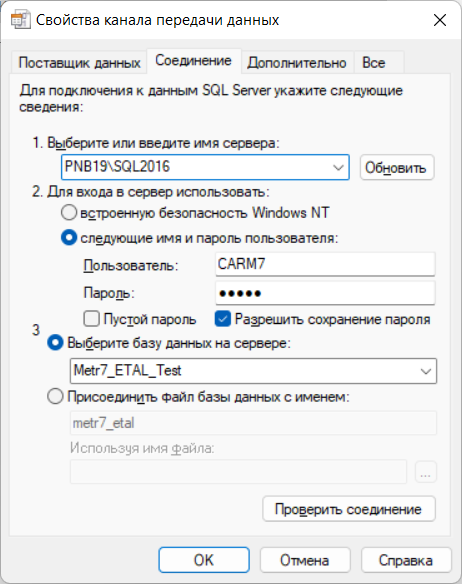Close the dialog with the X button
The width and height of the screenshot is (462, 584).
[x=440, y=20]
